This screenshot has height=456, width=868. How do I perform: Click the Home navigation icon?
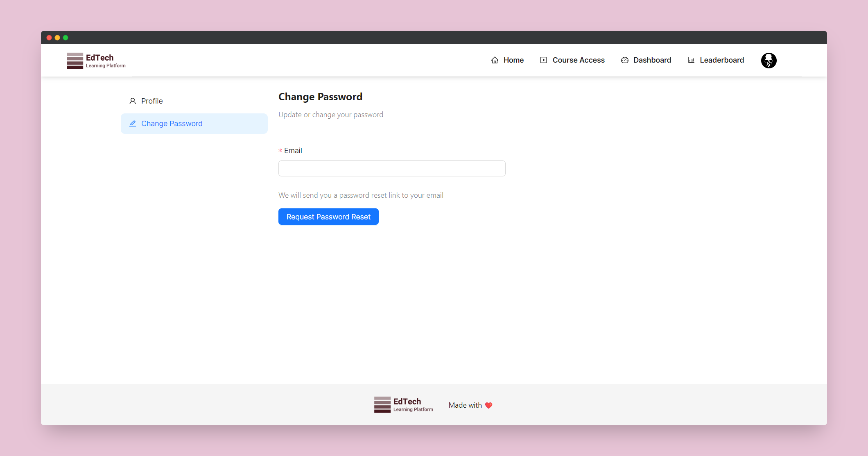pos(494,60)
